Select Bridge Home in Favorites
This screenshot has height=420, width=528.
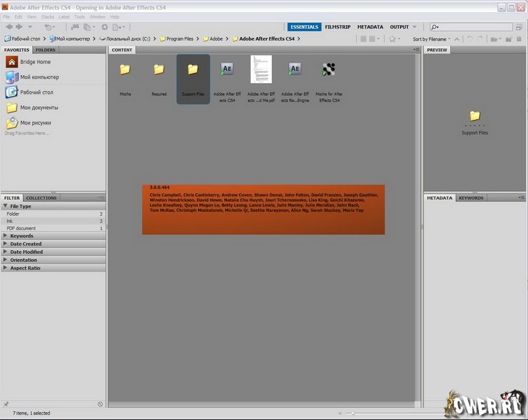click(x=35, y=62)
